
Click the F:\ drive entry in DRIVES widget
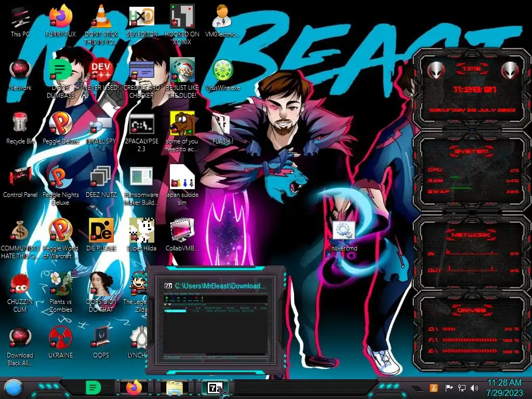pyautogui.click(x=474, y=340)
